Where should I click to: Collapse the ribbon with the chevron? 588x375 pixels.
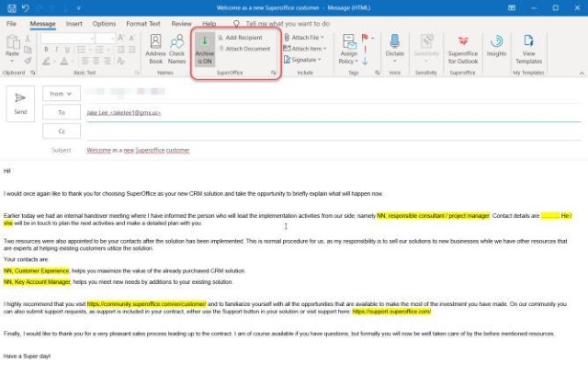582,74
